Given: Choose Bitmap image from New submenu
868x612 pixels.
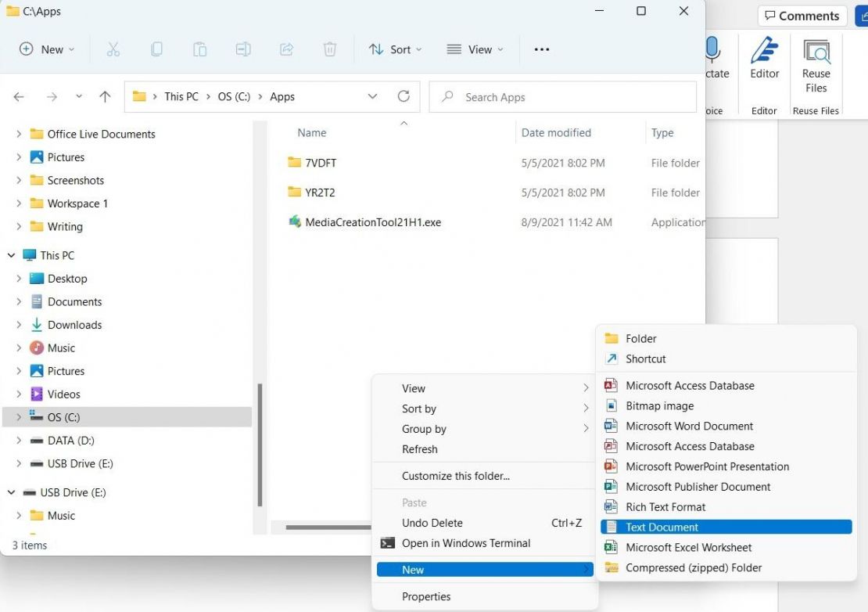Looking at the screenshot, I should (x=726, y=406).
